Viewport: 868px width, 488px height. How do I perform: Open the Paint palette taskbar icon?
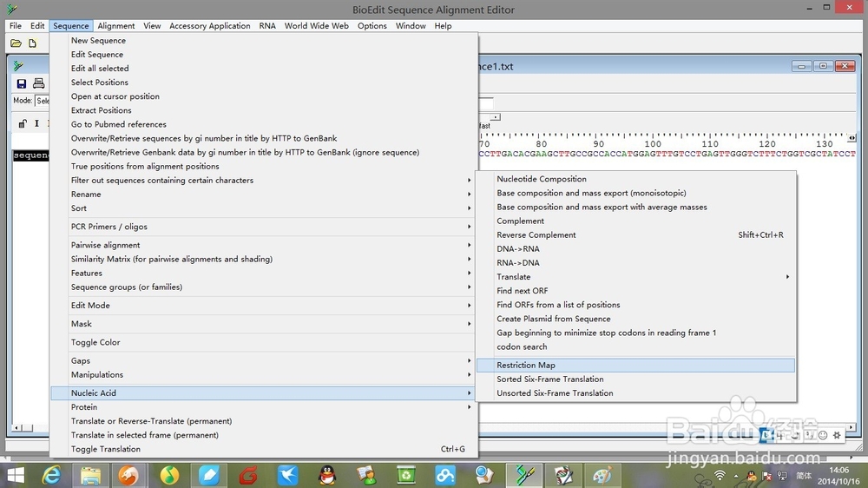pos(602,475)
